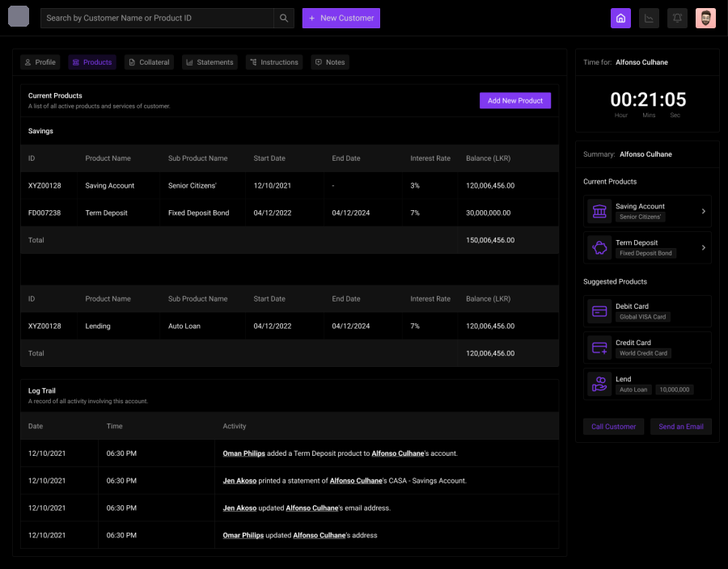Click the plus icon in New Customer
Screen dimensions: 728x569
[x=312, y=18]
